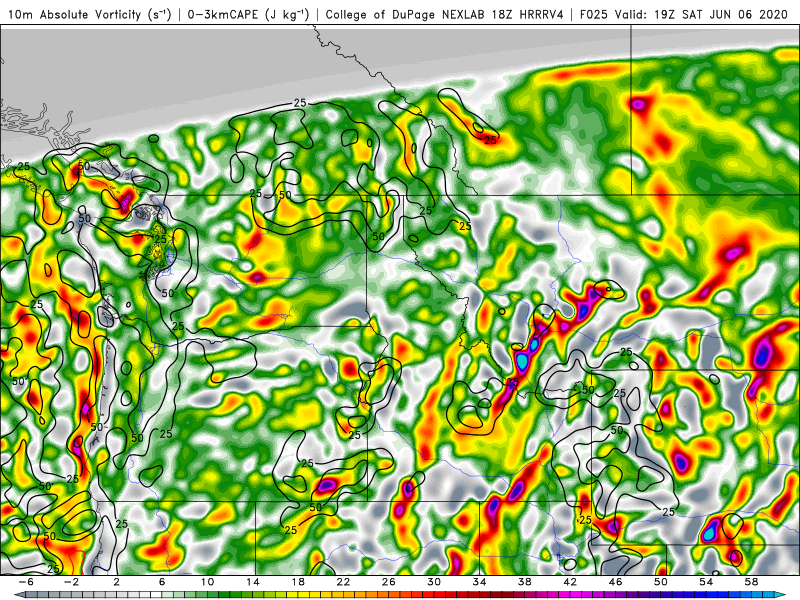Click the '18Z HRRRV4' model run text
The width and height of the screenshot is (800, 600).
(x=527, y=14)
